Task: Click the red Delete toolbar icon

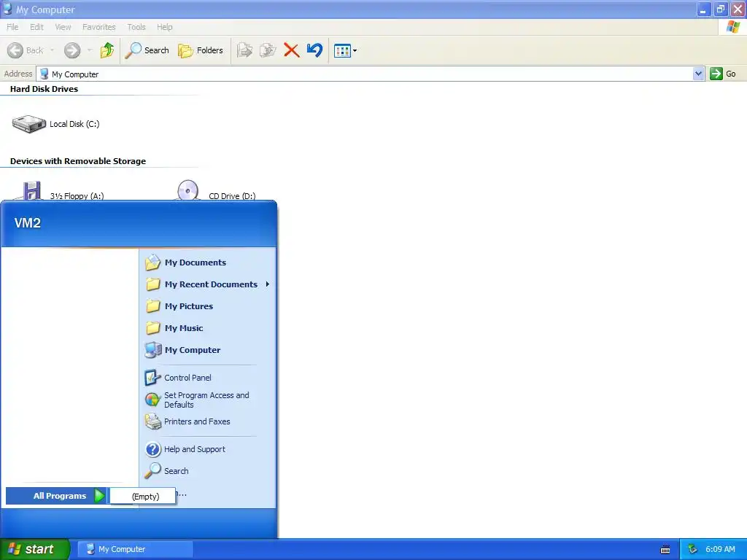Action: 291,50
